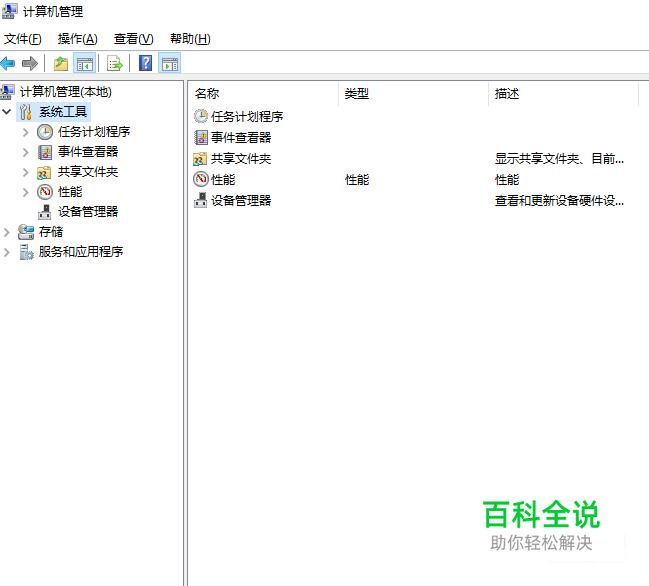The width and height of the screenshot is (649, 586).
Task: Click the Back arrow toolbar icon
Action: [x=8, y=64]
